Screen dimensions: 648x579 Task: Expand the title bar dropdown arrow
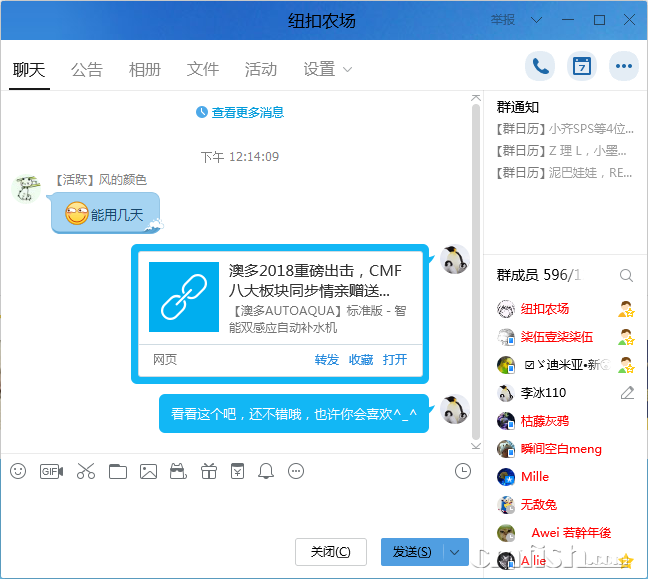(538, 20)
